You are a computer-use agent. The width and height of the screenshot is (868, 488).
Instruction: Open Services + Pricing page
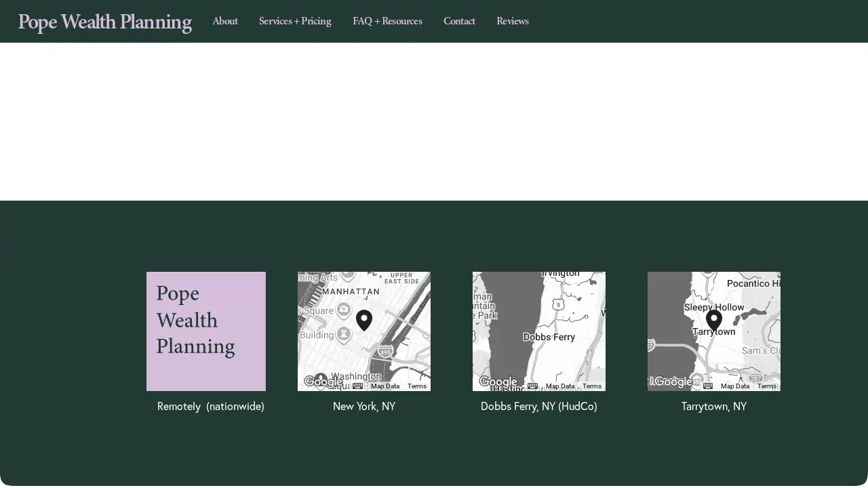295,21
